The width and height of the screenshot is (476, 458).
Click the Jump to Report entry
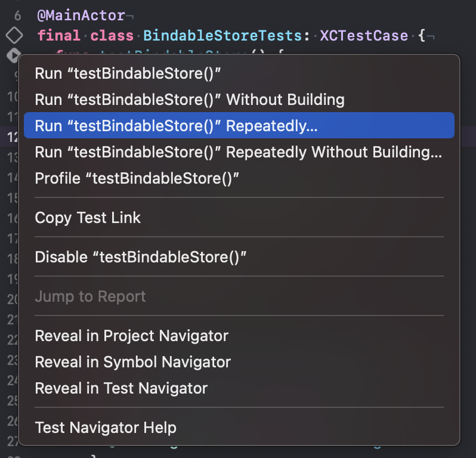pyautogui.click(x=90, y=296)
